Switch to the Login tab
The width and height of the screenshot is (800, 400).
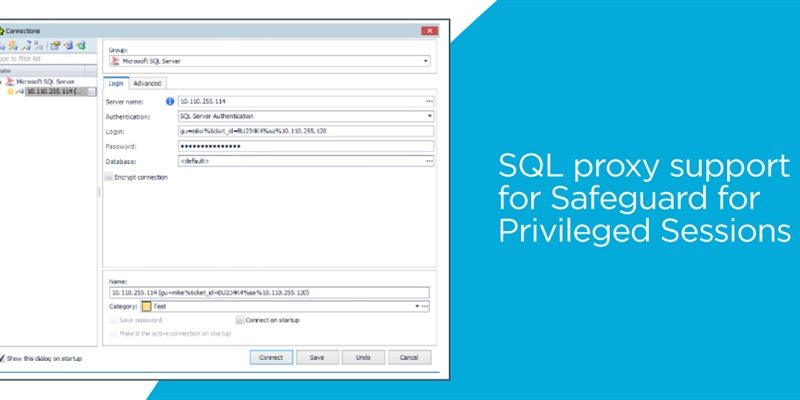(x=116, y=83)
